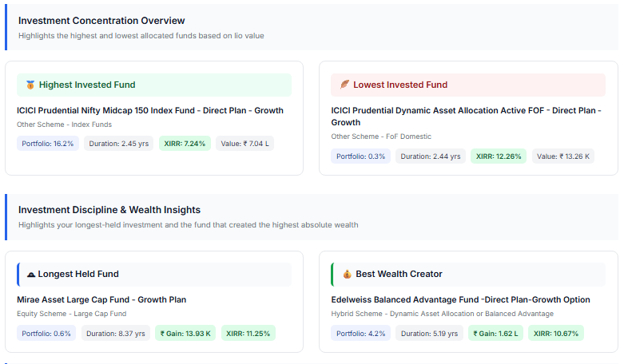Open Mirae Asset Large Cap Fund - Growth Plan
The height and width of the screenshot is (364, 624).
coord(101,299)
